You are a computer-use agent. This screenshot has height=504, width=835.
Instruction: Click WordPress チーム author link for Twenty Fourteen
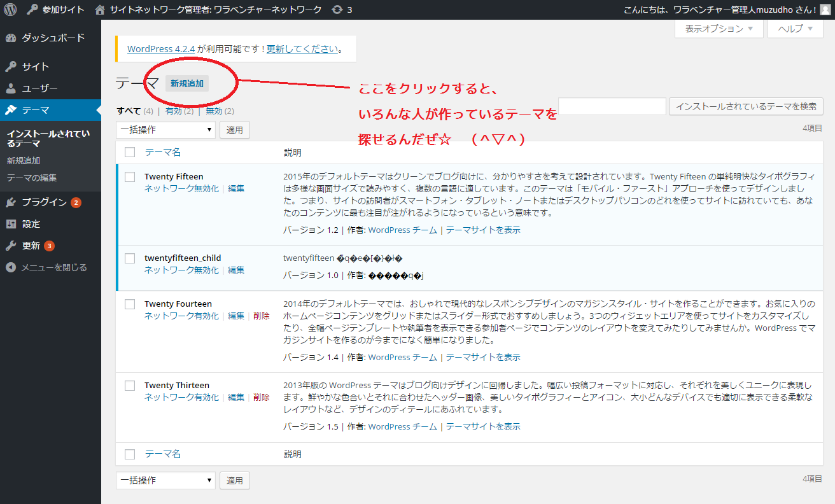tap(403, 357)
